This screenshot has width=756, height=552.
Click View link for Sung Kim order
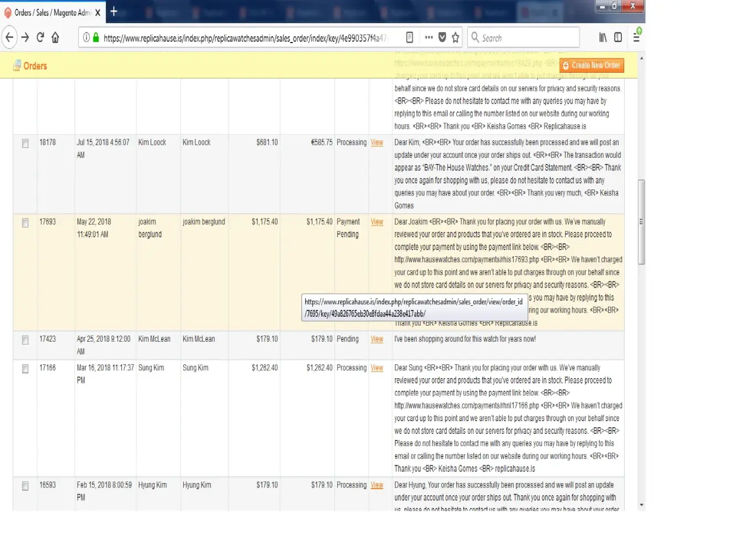377,368
